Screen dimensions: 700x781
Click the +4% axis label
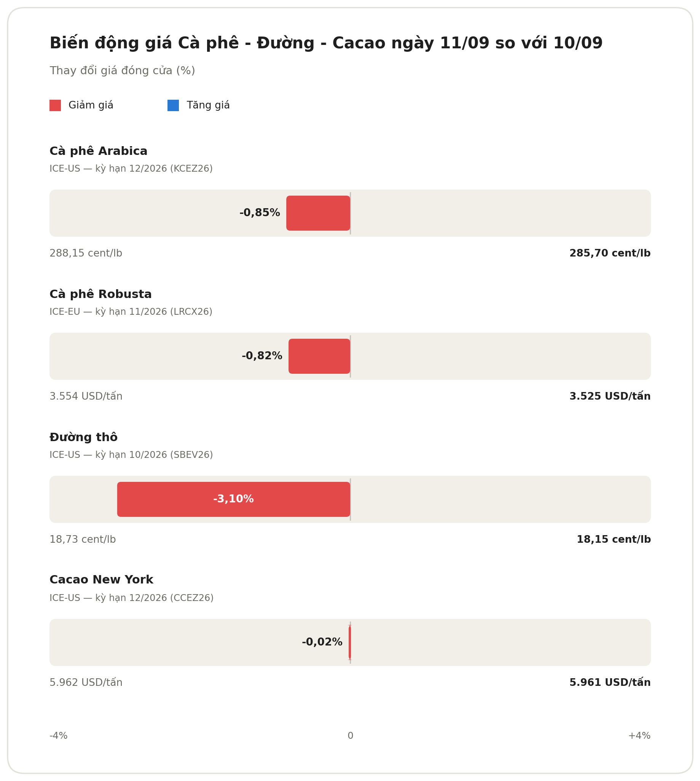[x=639, y=736]
